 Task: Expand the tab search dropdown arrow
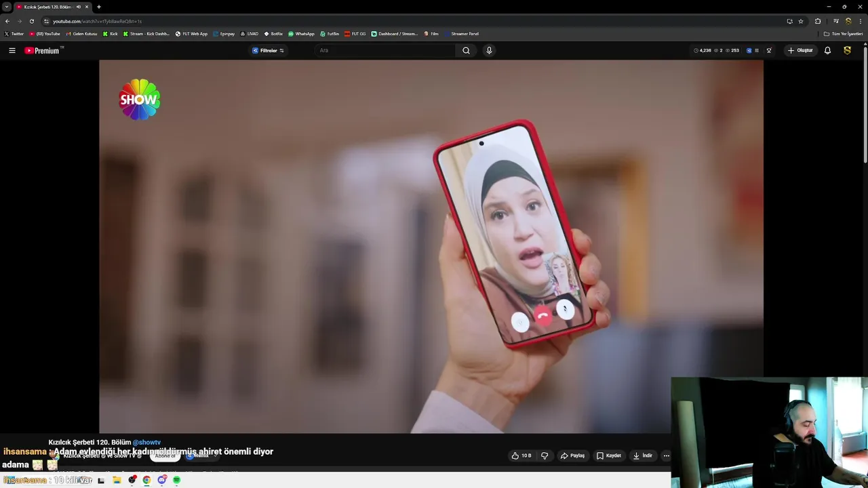pos(7,7)
